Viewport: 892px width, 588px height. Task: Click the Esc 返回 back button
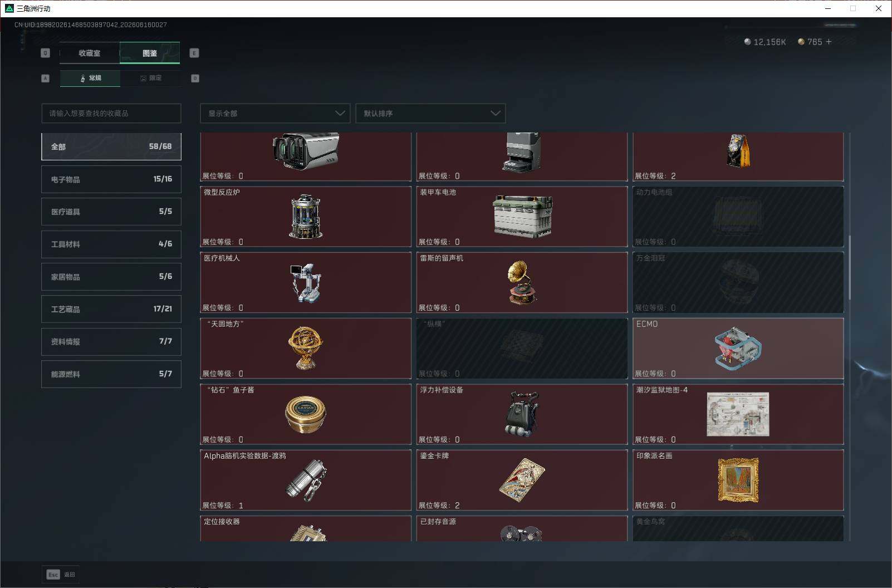tap(61, 574)
